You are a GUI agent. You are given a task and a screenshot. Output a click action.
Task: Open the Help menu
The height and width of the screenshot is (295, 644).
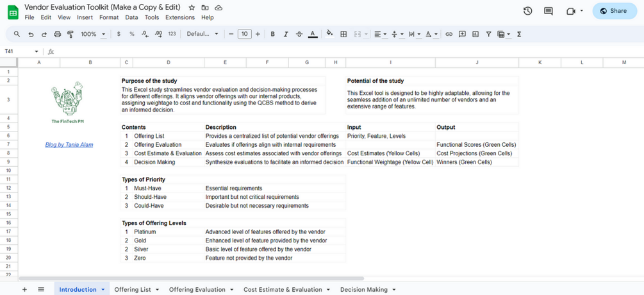pos(208,17)
